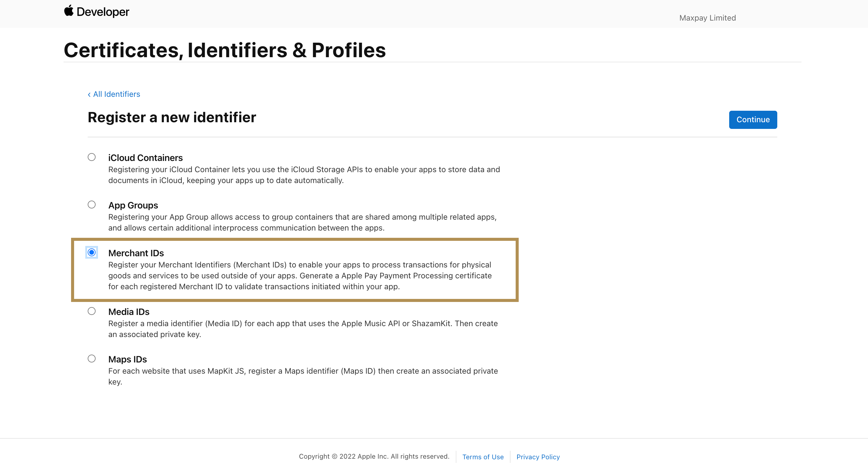
Task: Click the iCloud Containers option label
Action: (x=145, y=158)
